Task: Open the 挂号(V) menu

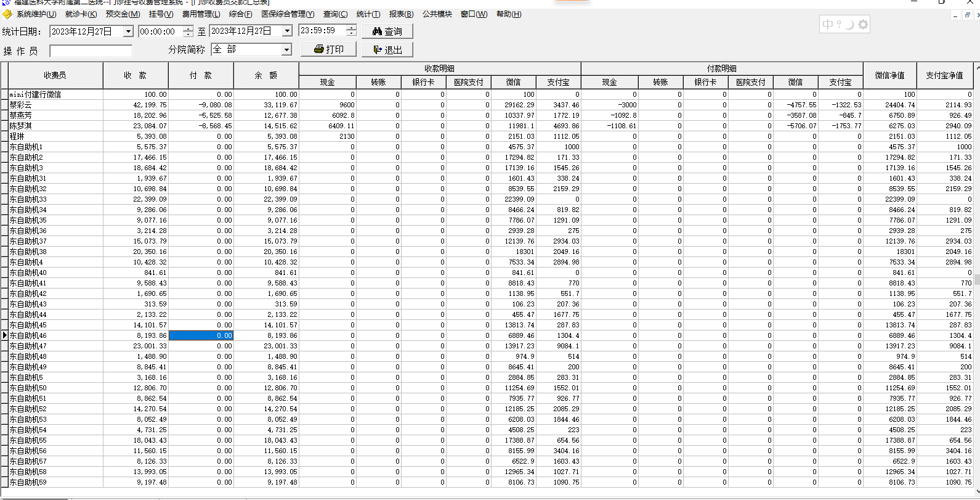Action: (x=161, y=14)
